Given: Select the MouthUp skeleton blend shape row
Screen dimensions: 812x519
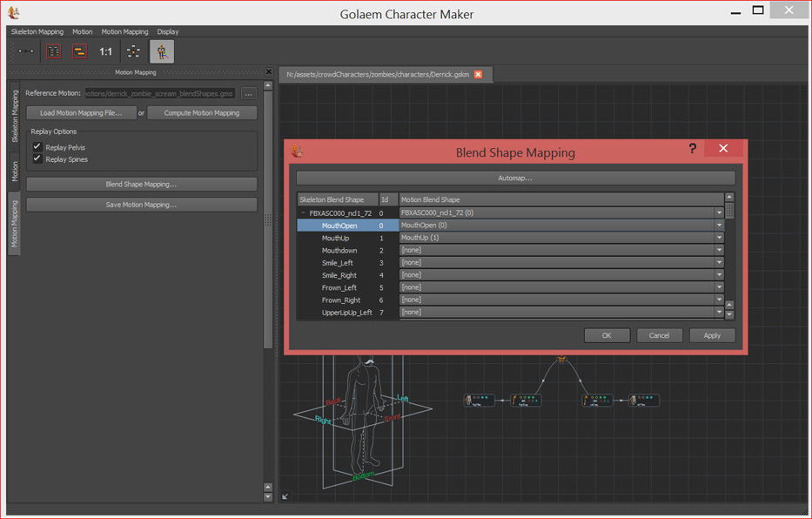Looking at the screenshot, I should point(348,238).
